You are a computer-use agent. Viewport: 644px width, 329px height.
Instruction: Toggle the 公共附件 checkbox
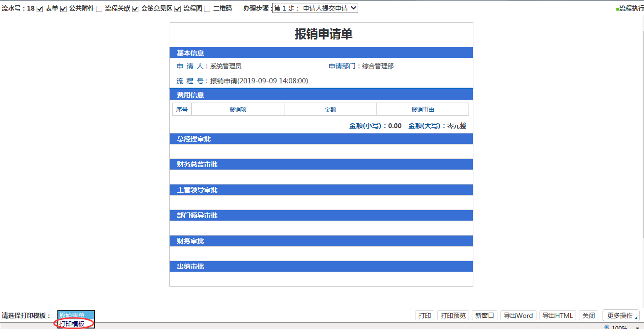[x=64, y=9]
